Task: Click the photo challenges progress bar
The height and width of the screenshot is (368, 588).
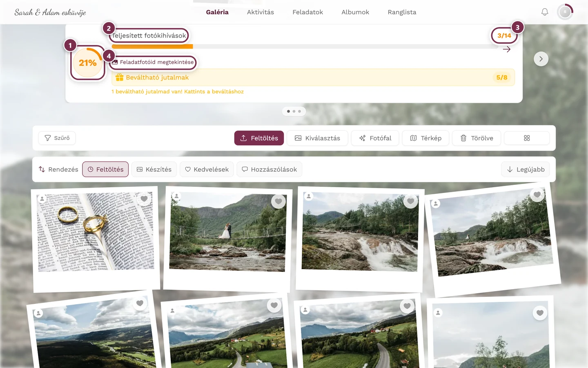Action: pyautogui.click(x=305, y=47)
